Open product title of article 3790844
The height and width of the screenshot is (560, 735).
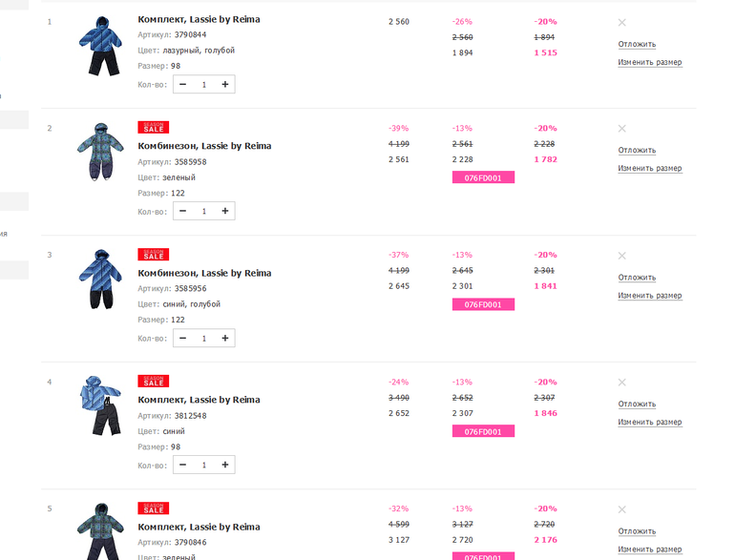pos(199,19)
